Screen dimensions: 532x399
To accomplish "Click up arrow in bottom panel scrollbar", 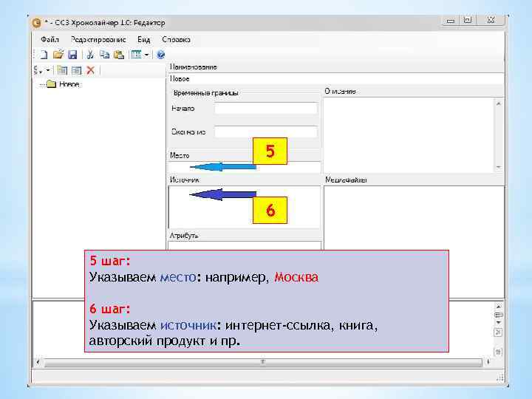I will [498, 307].
